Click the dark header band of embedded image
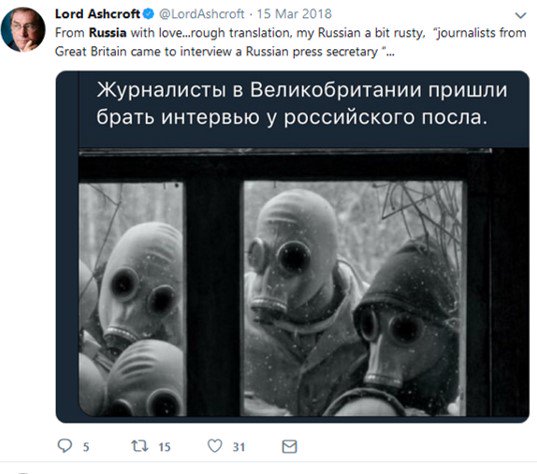537x474 pixels. [x=303, y=110]
